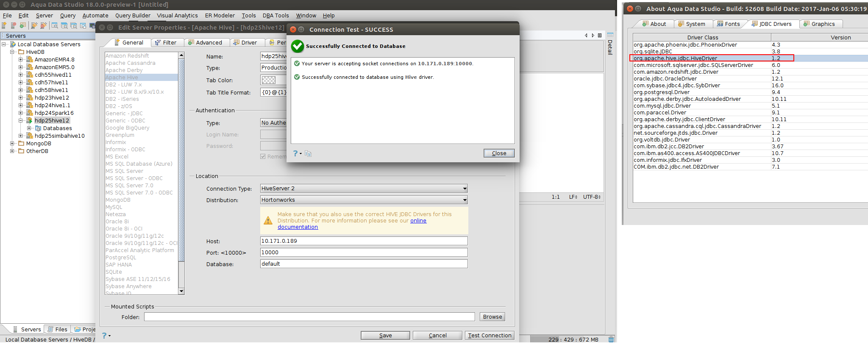Click the Detail panel grid icon
868x350 pixels.
tap(610, 35)
